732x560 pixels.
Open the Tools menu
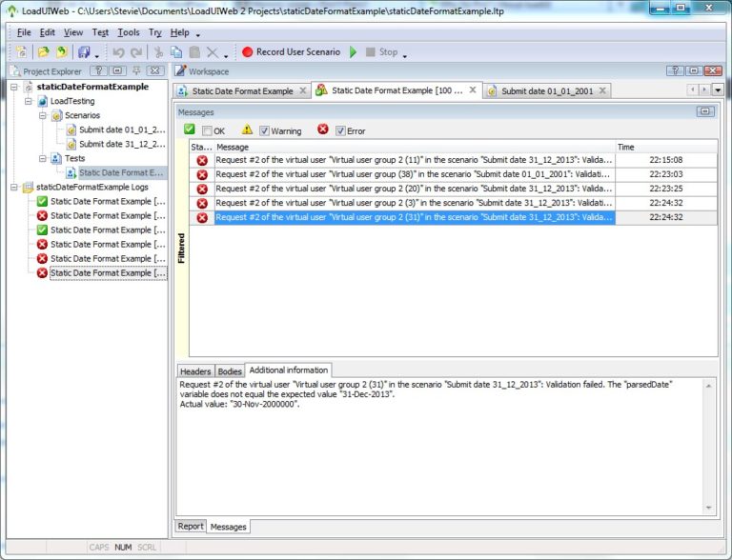tap(128, 32)
